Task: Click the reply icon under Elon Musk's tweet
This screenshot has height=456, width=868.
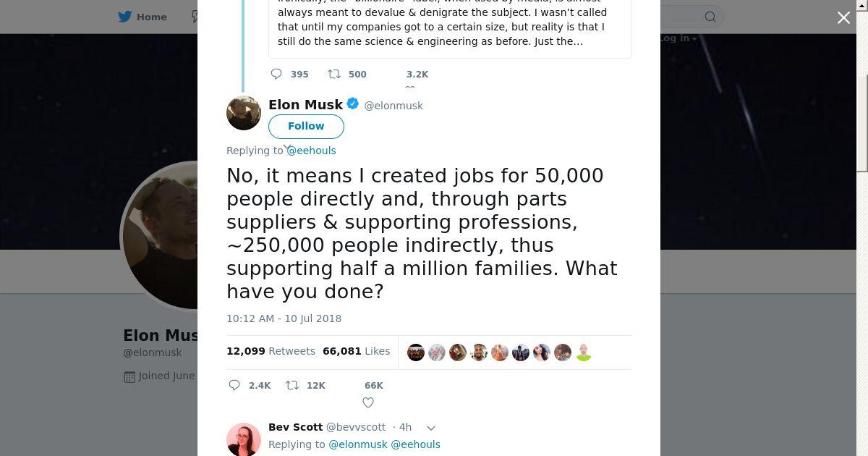Action: 234,385
